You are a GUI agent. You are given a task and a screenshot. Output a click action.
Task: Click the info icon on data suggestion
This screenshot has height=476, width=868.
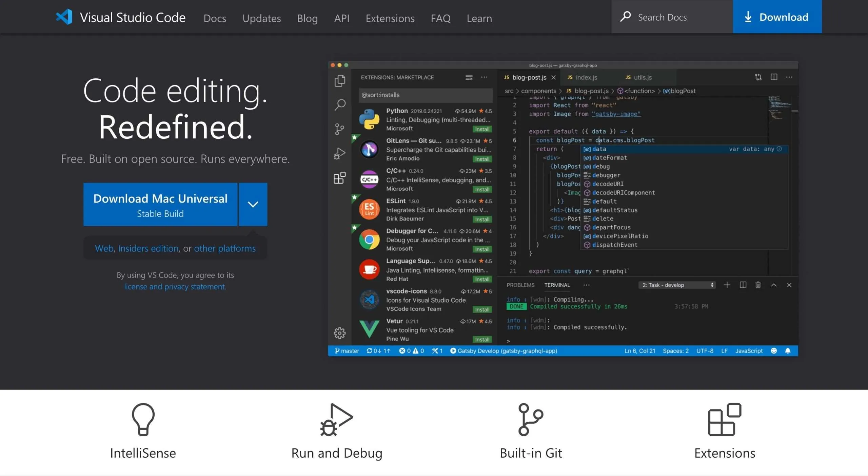tap(779, 149)
